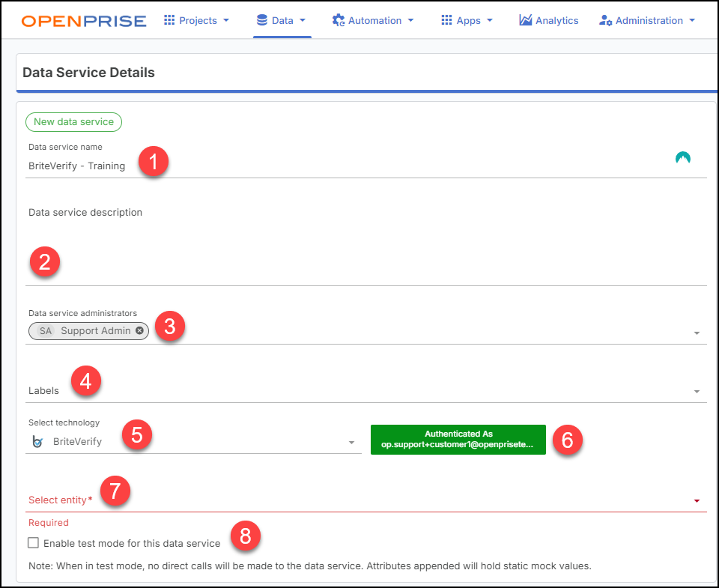Image resolution: width=719 pixels, height=588 pixels.
Task: Click the Apps grid icon
Action: point(446,20)
